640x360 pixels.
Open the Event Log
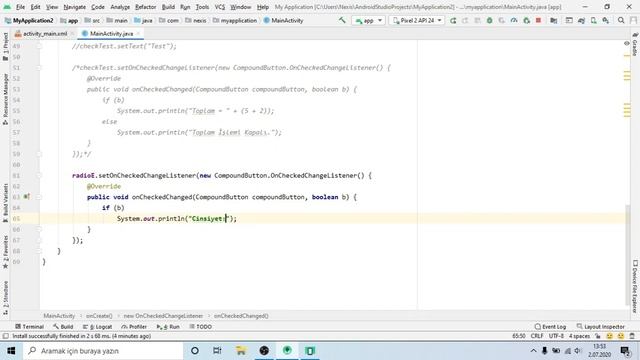[550, 327]
